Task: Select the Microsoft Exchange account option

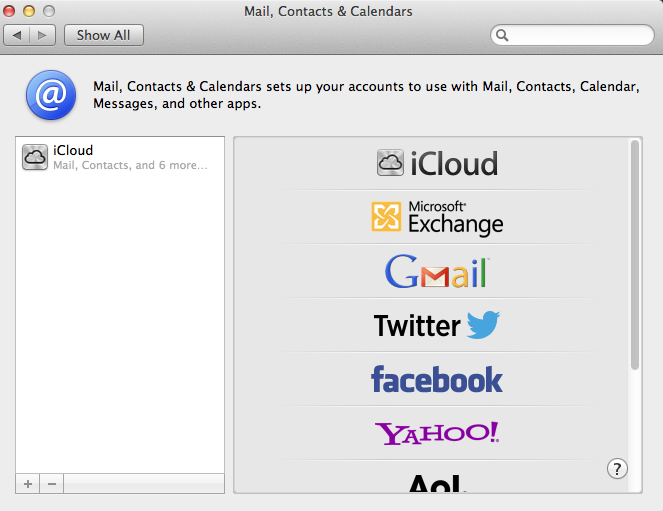Action: click(437, 217)
